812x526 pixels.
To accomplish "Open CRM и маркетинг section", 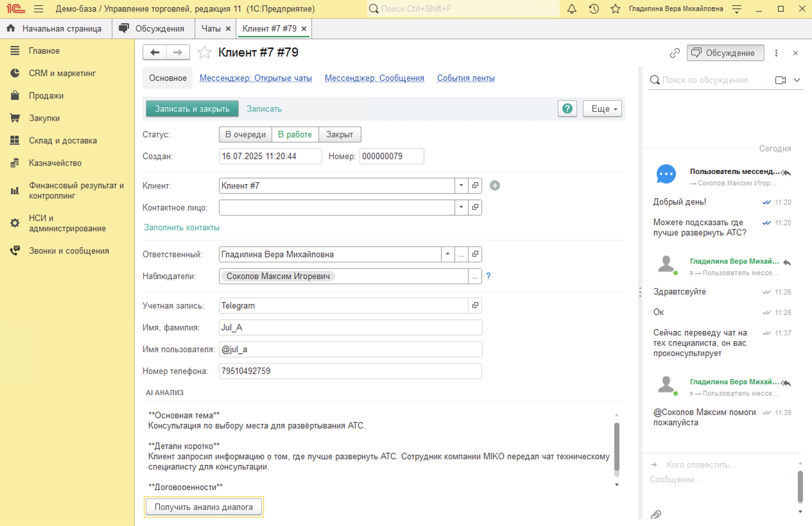I will [62, 73].
